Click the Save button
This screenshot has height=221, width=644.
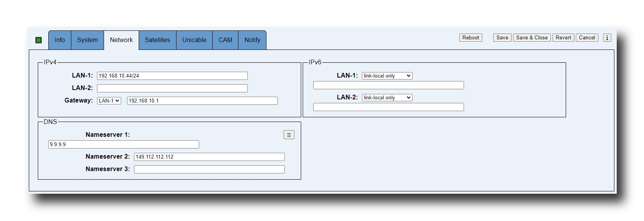(x=502, y=38)
